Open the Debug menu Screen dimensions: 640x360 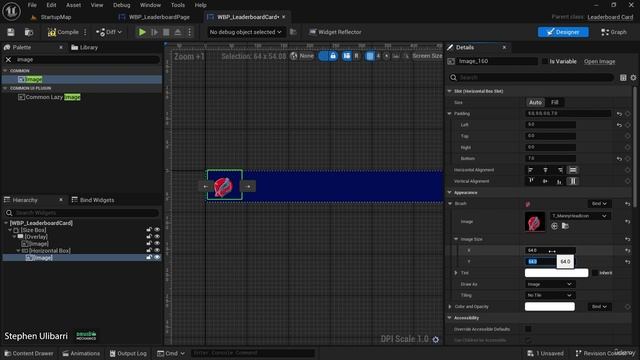(x=121, y=5)
